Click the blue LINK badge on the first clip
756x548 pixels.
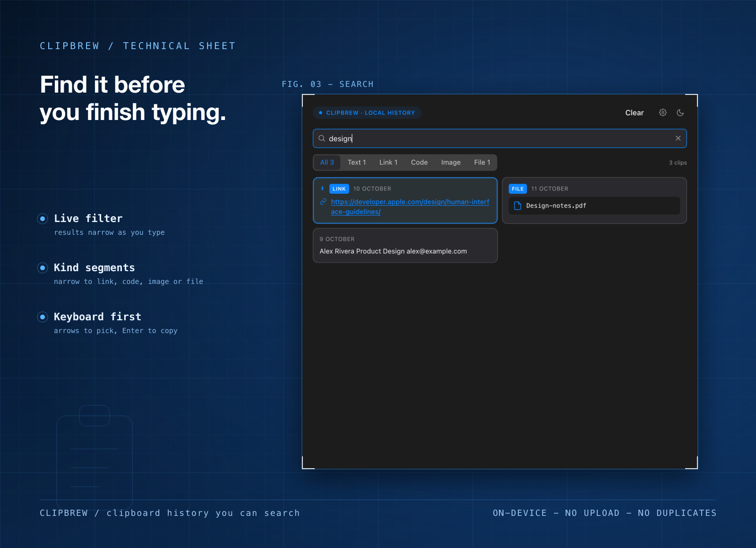tap(339, 188)
